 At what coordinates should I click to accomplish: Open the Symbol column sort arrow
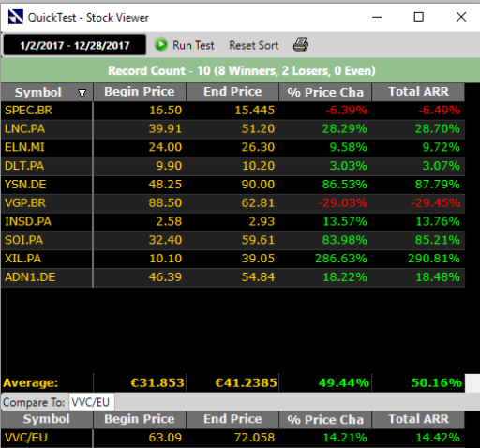point(82,93)
